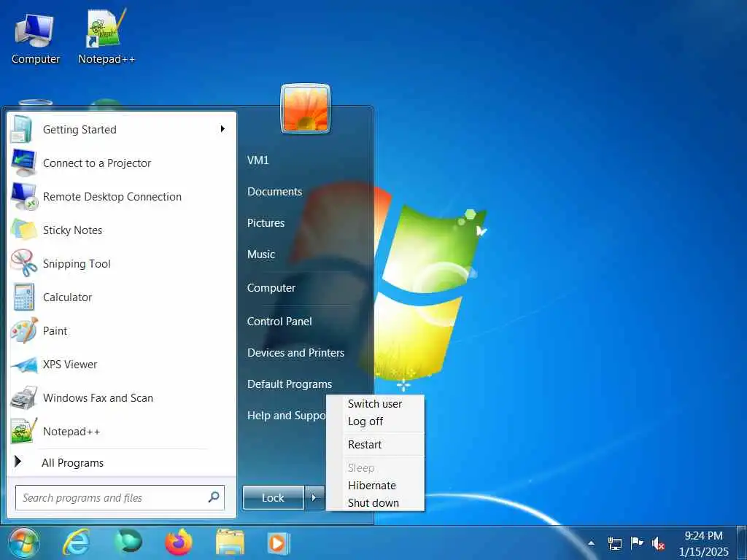The image size is (747, 560).
Task: Click the Calculator text label
Action: 67,297
